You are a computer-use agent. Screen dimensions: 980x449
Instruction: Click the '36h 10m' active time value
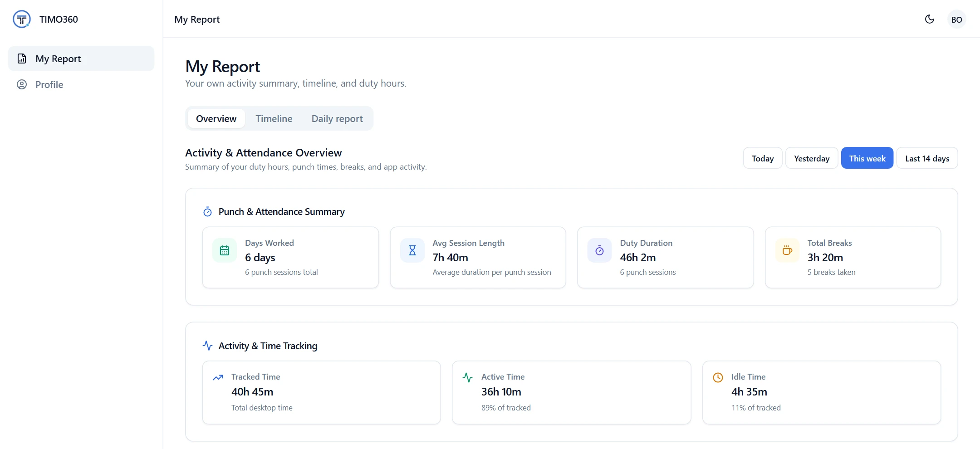(501, 392)
